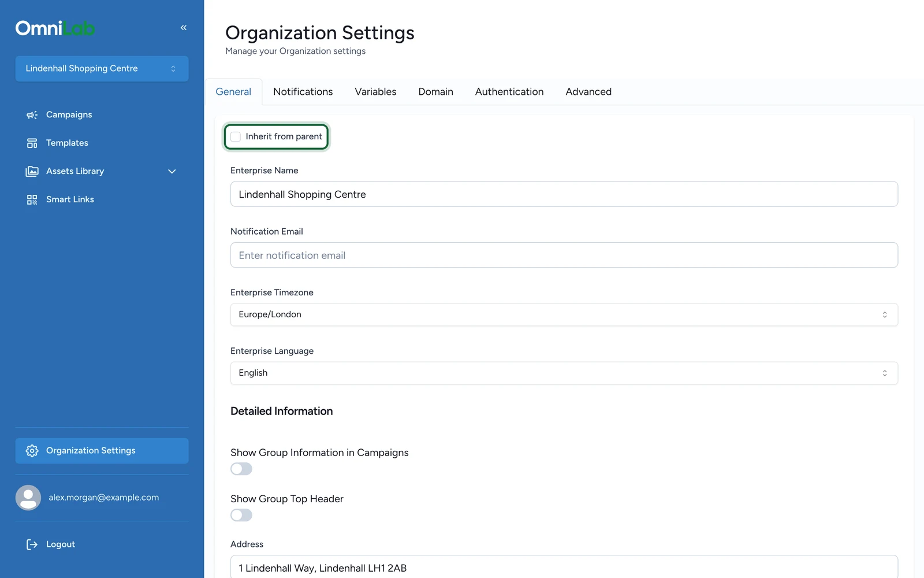Viewport: 924px width, 578px height.
Task: Open the Enterprise Timezone dropdown
Action: pyautogui.click(x=564, y=315)
